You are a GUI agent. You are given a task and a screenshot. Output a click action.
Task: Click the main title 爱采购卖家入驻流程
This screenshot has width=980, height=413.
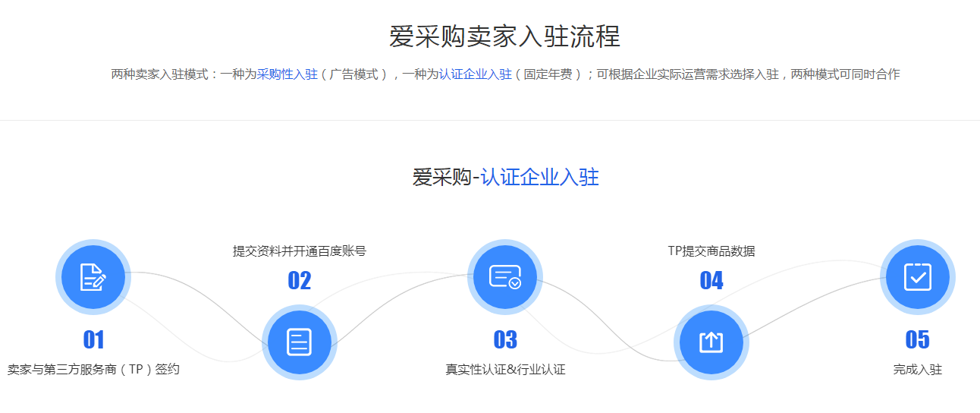[504, 36]
